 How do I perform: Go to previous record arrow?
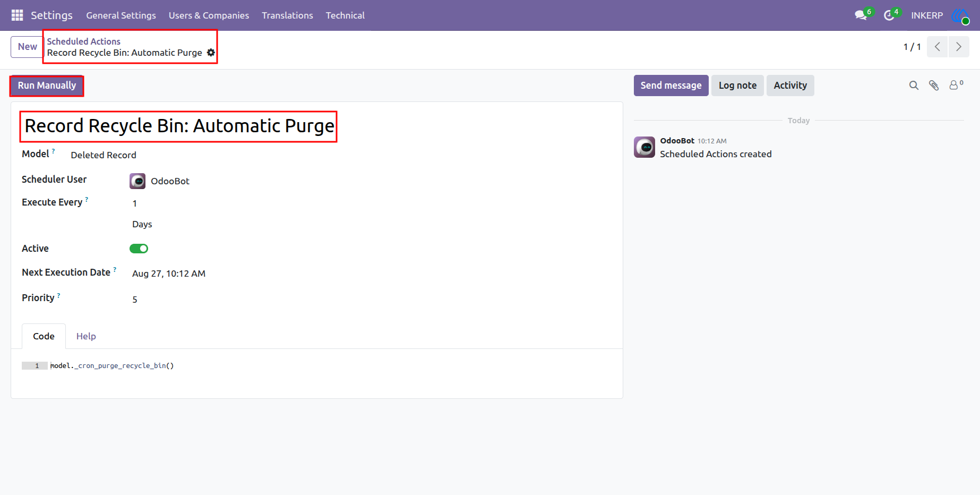point(938,47)
